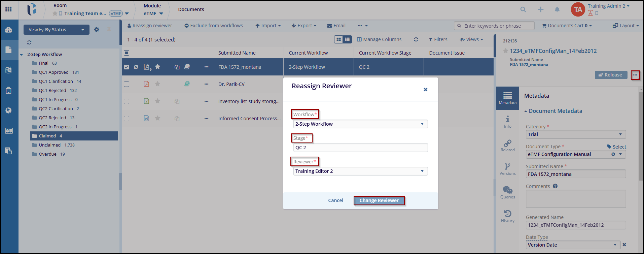This screenshot has width=644, height=254.
Task: Uncheck the FDA 1572_montana row checkbox
Action: pos(127,67)
